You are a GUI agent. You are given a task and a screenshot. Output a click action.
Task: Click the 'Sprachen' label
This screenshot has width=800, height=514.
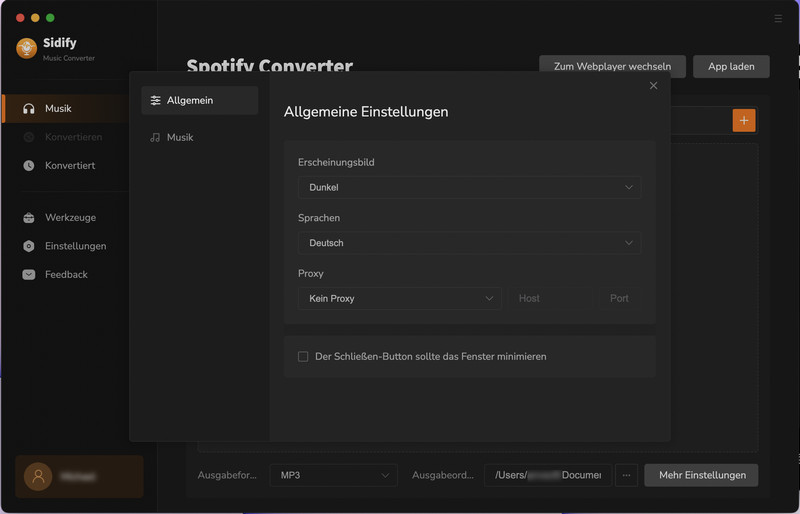319,218
